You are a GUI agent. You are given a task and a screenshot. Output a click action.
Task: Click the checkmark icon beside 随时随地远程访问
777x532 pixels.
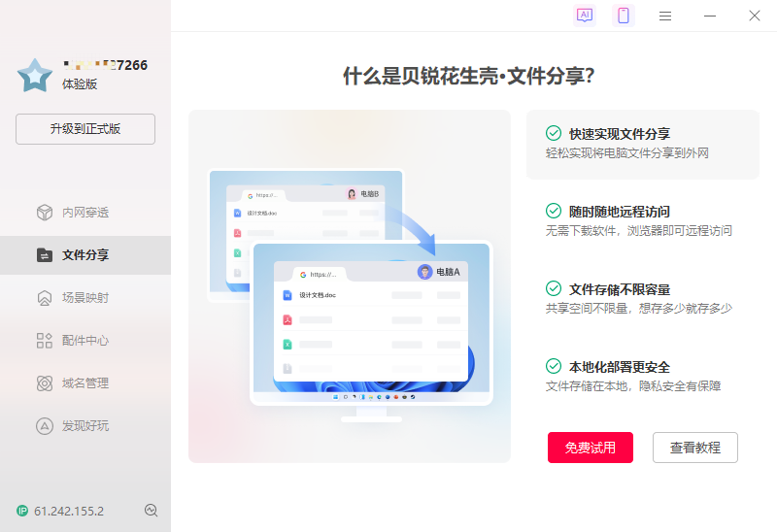click(554, 211)
